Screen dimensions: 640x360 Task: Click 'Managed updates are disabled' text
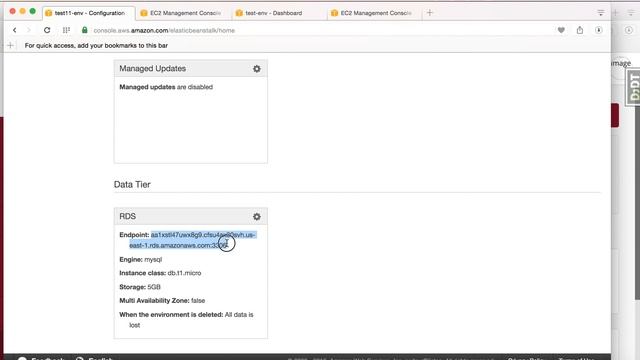(166, 87)
